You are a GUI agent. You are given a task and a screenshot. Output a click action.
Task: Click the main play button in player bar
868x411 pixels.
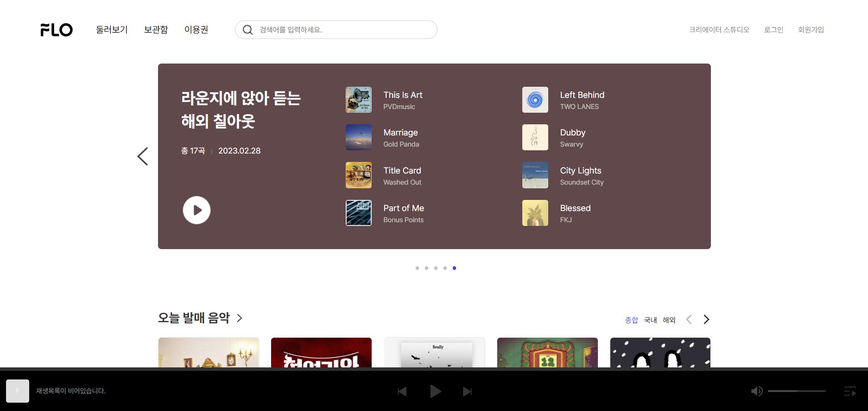coord(435,392)
